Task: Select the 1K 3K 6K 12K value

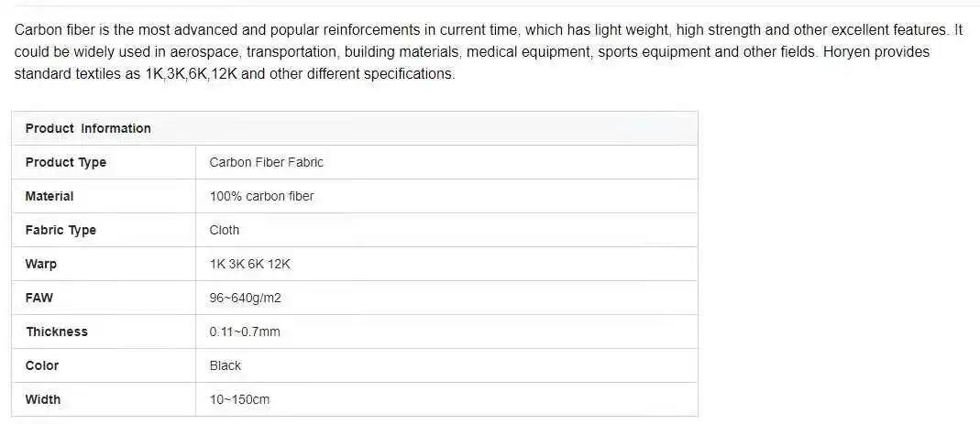Action: [x=250, y=264]
